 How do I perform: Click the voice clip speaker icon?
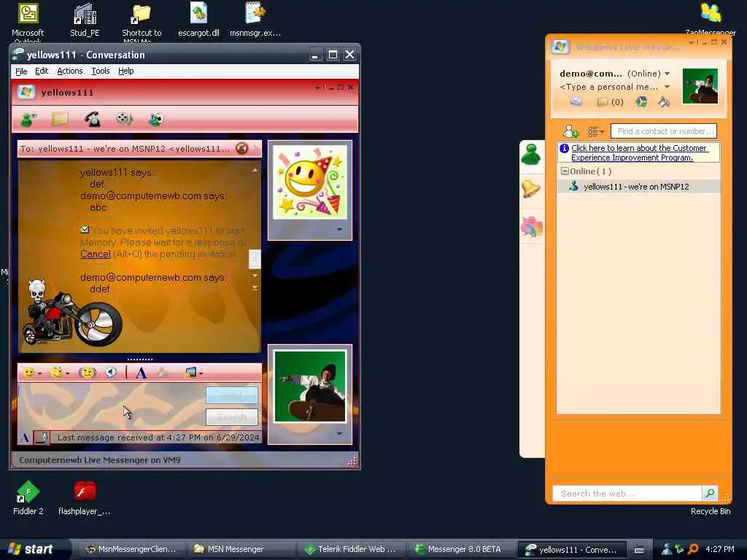pos(111,373)
